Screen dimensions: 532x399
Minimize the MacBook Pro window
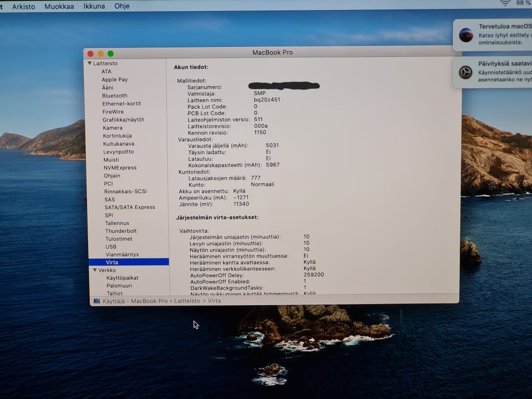point(100,54)
